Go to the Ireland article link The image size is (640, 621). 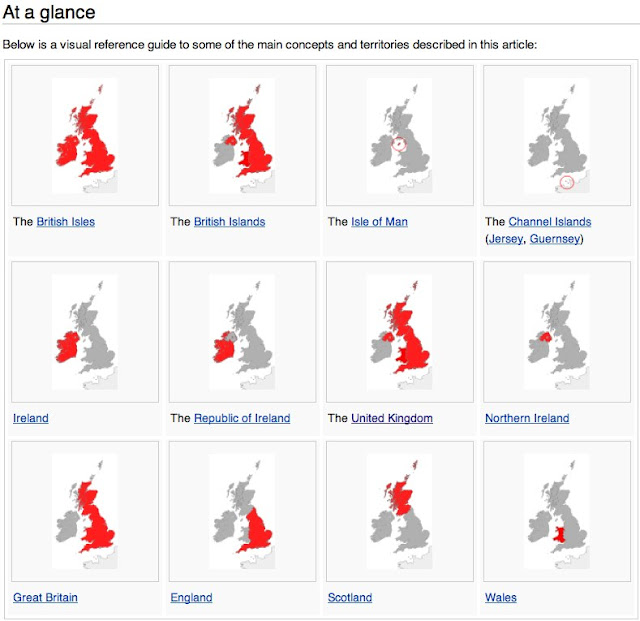click(x=31, y=418)
